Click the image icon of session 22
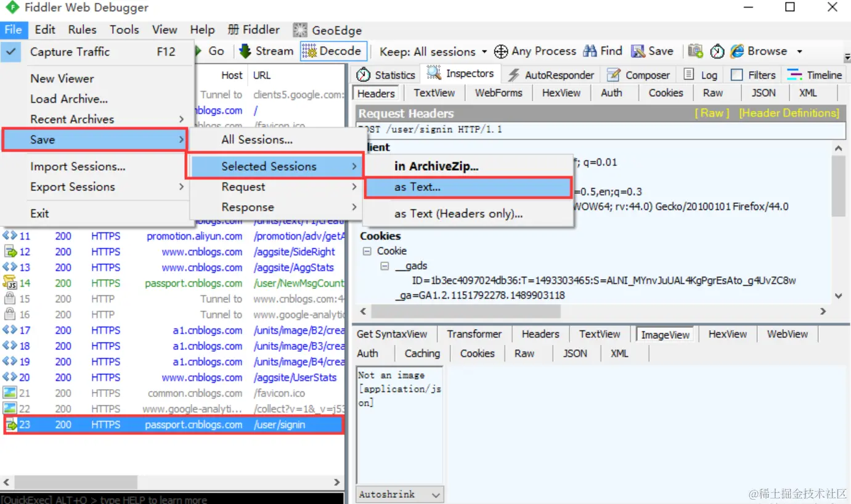The height and width of the screenshot is (504, 851). (x=10, y=408)
